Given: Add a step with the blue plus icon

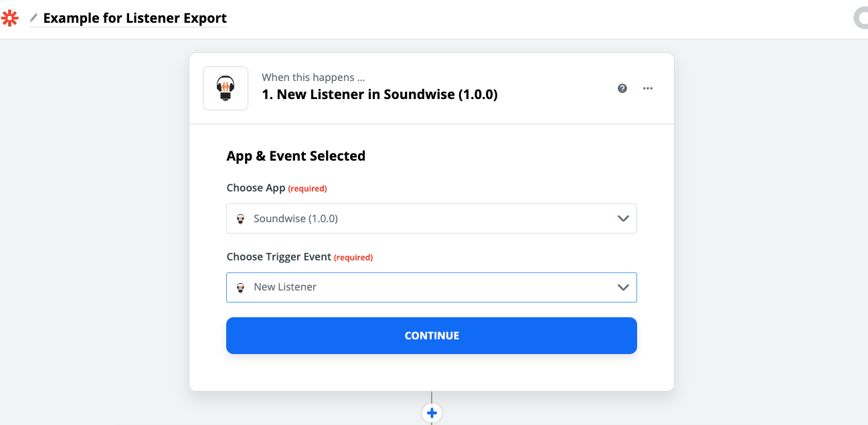Looking at the screenshot, I should click(432, 413).
